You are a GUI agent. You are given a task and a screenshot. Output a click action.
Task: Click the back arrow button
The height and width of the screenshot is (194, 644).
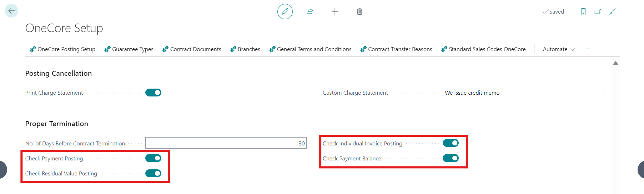[x=11, y=11]
